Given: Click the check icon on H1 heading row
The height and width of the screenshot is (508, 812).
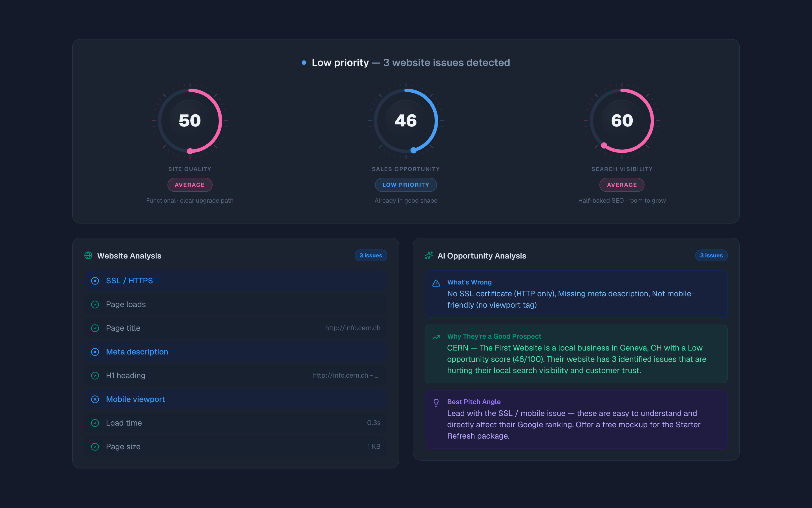Looking at the screenshot, I should click(95, 376).
